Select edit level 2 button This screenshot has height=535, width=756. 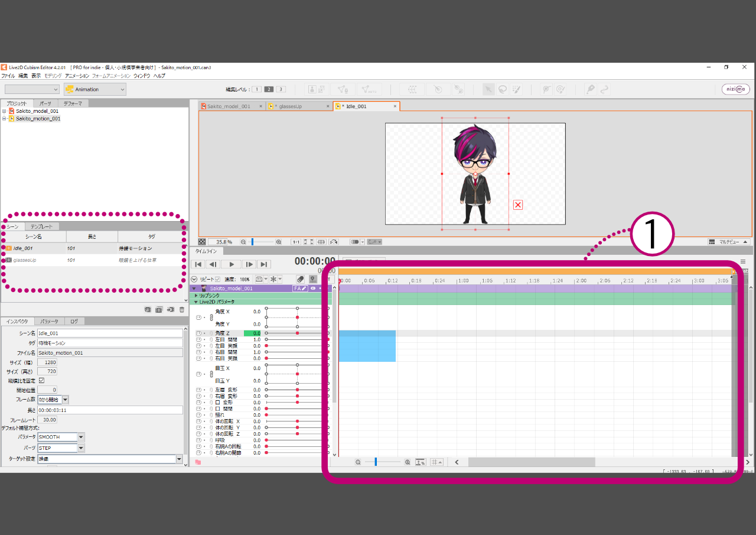click(x=269, y=89)
